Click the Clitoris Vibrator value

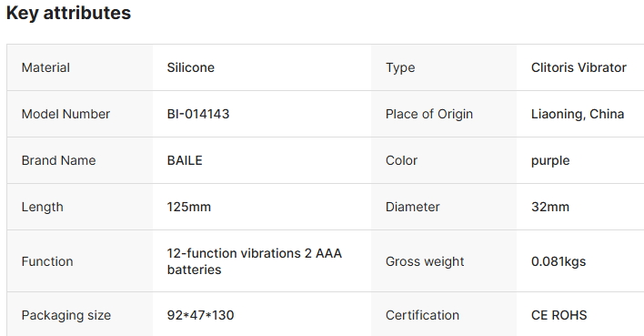pyautogui.click(x=579, y=67)
